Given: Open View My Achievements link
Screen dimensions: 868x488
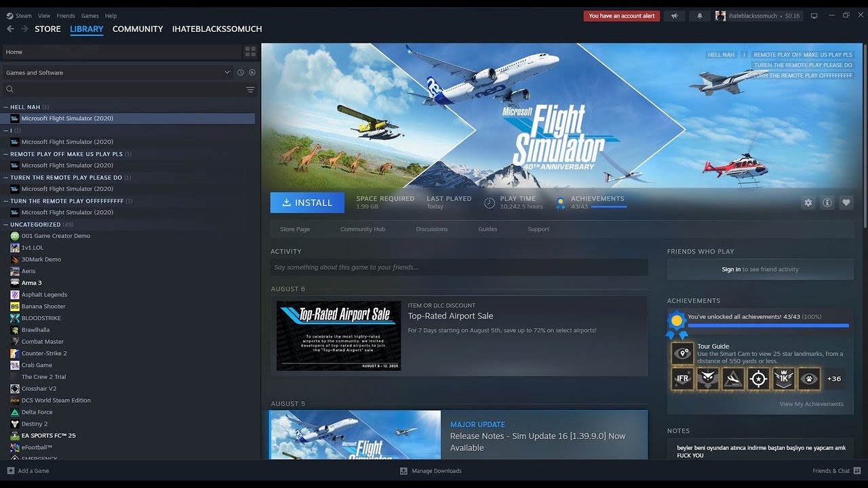Looking at the screenshot, I should tap(812, 404).
